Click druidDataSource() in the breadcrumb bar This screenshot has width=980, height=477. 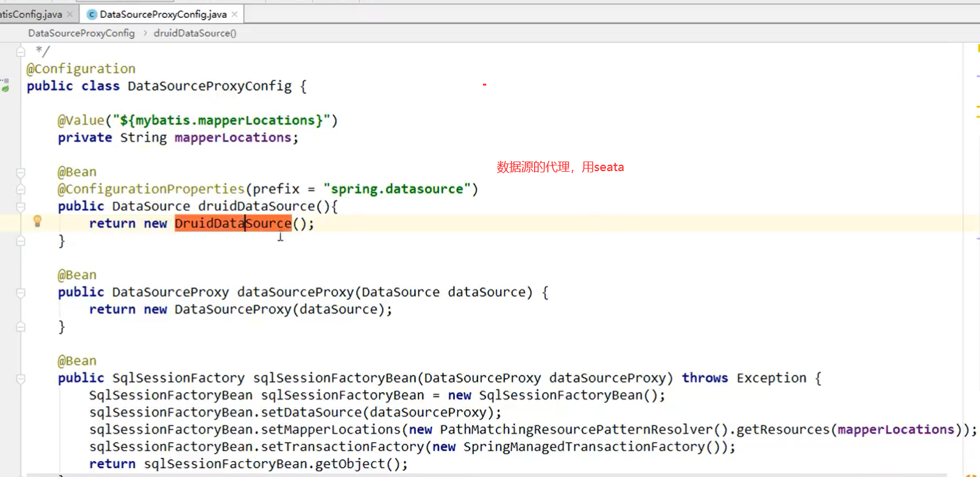(195, 33)
